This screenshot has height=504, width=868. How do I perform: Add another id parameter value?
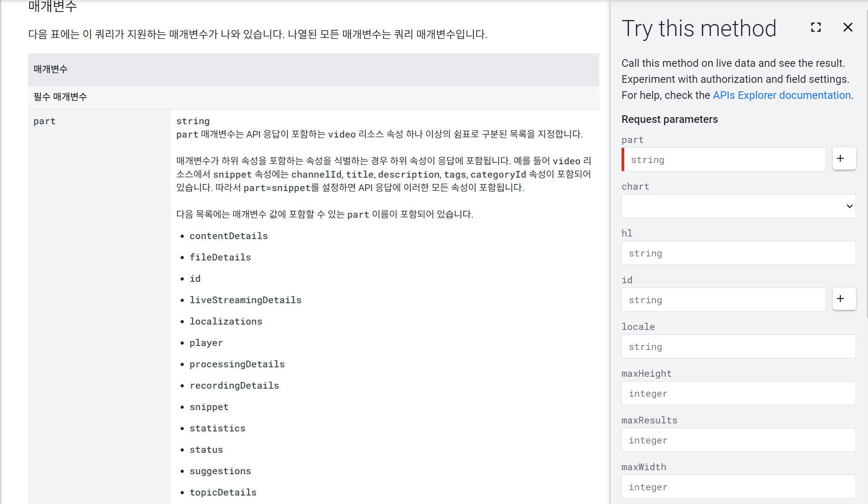pos(840,299)
